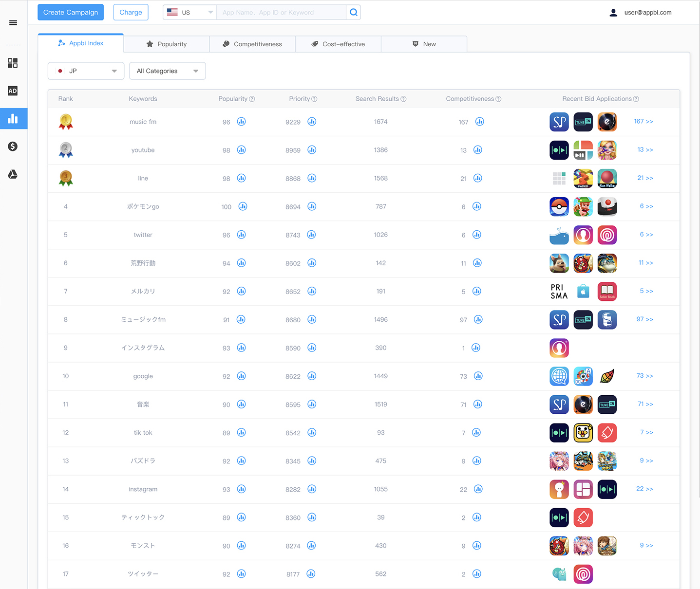Click the Rank column header
The image size is (700, 589).
(x=66, y=99)
